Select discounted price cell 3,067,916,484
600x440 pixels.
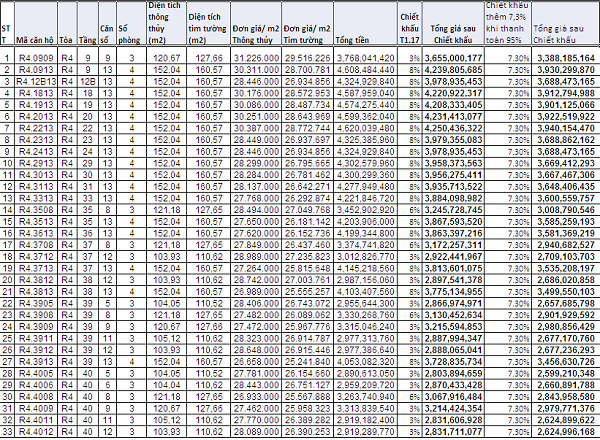[453, 397]
